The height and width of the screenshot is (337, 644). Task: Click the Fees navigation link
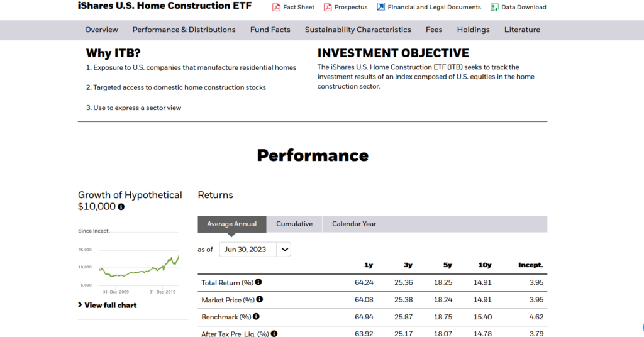[x=434, y=30]
